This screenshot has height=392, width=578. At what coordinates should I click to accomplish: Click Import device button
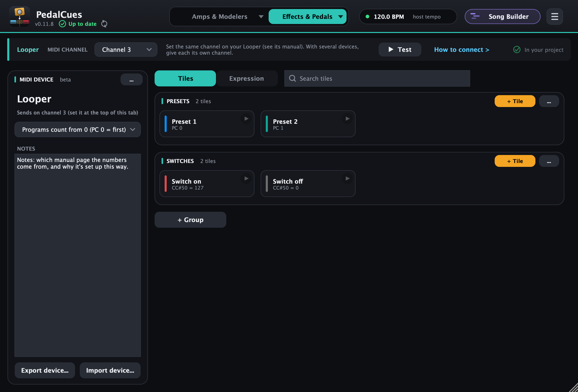pyautogui.click(x=110, y=370)
